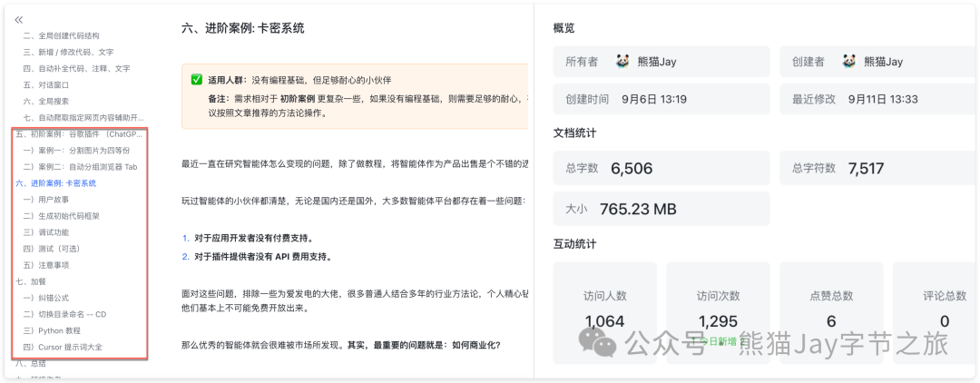
Task: Go to 一)用户故事 subsection
Action: click(45, 200)
